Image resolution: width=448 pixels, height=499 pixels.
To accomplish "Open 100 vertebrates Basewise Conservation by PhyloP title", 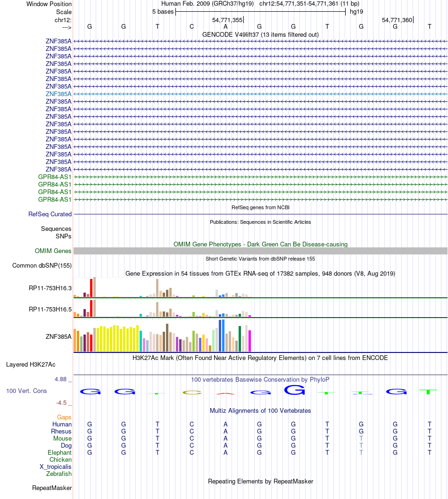I will [260, 380].
